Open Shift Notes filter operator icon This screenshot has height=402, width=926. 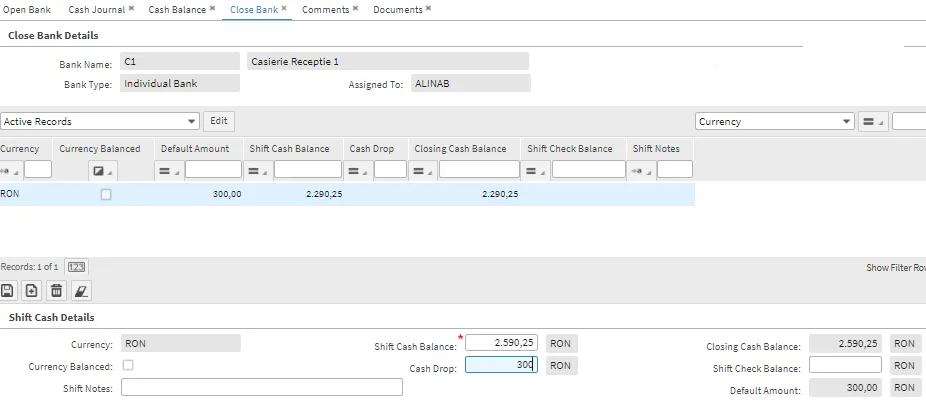pos(640,171)
